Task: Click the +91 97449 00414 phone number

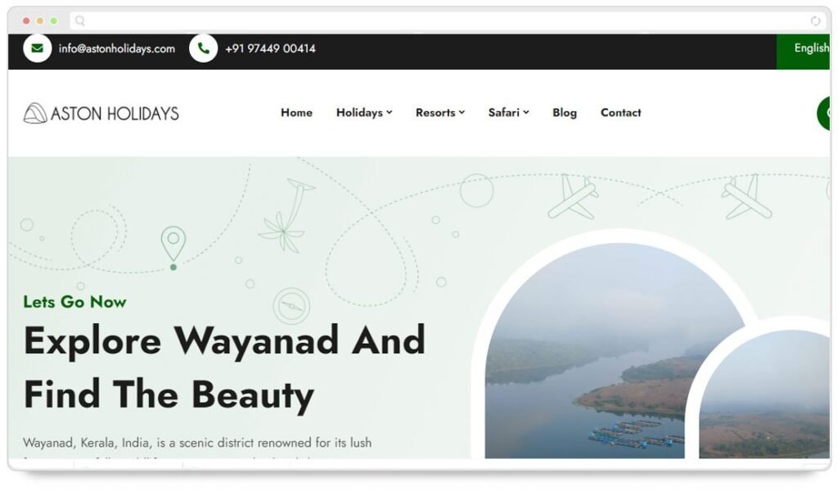Action: tap(270, 48)
